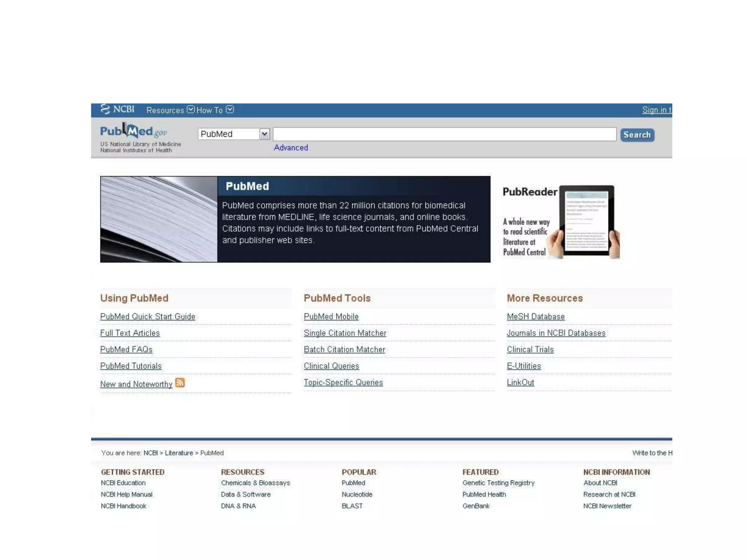Click the NCBI logo icon
747x560 pixels.
point(105,109)
